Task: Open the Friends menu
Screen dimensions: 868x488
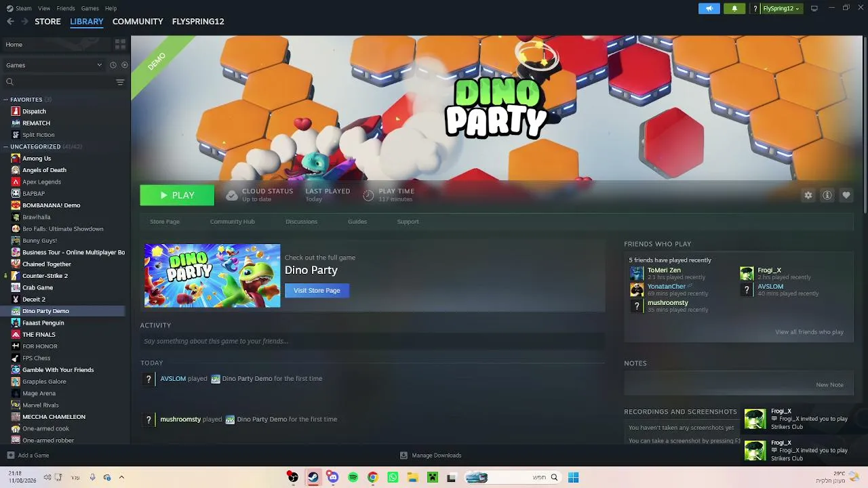Action: 66,8
